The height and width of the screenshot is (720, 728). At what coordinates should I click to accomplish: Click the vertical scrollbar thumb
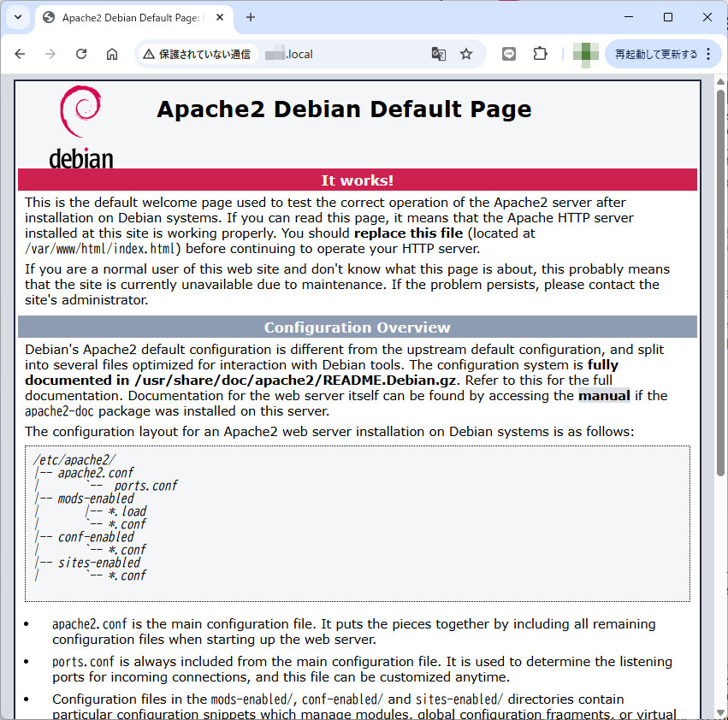(720, 283)
